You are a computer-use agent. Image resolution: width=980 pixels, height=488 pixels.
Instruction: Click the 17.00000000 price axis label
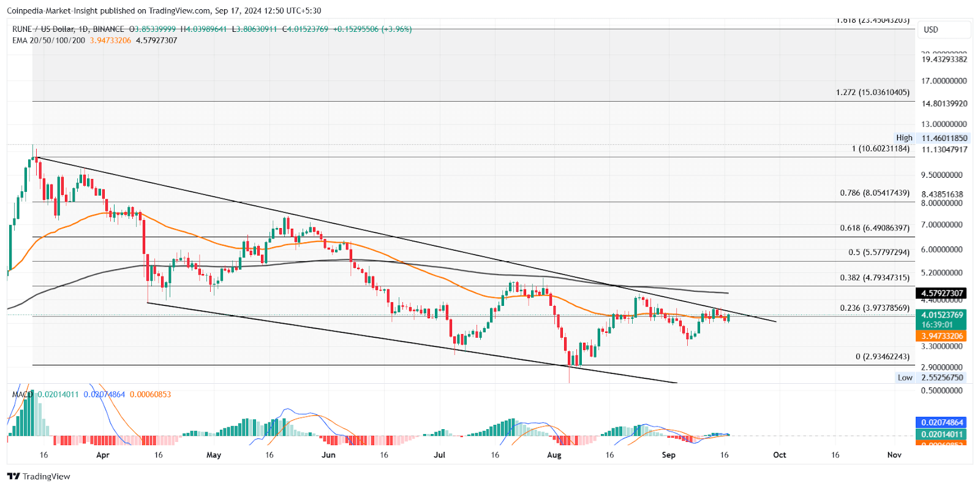pyautogui.click(x=944, y=81)
